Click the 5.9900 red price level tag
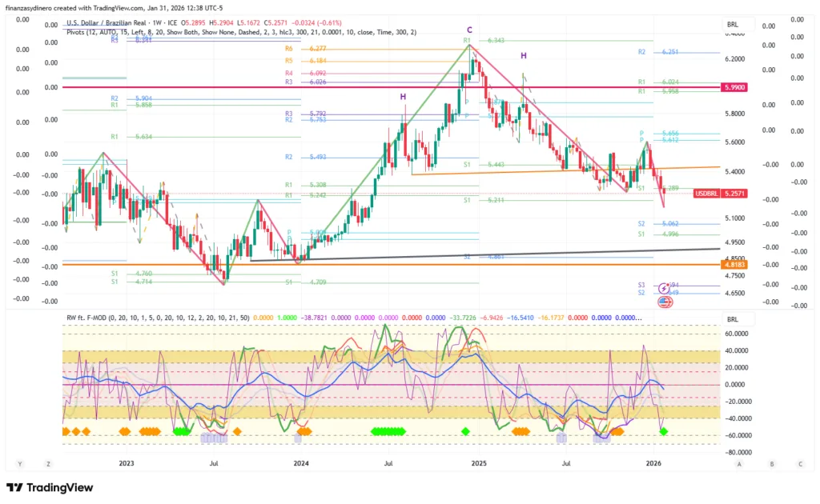 [734, 86]
